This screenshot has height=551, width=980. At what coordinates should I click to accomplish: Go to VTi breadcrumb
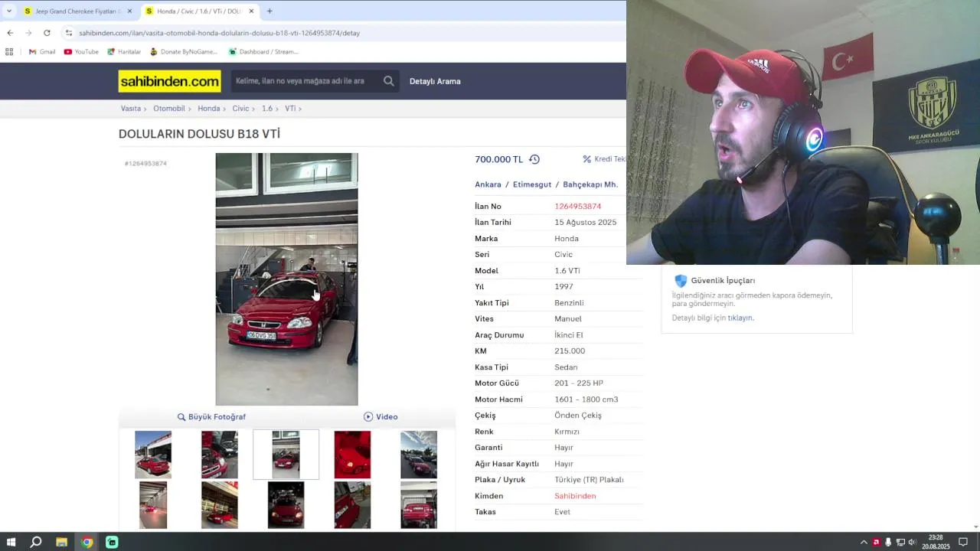290,109
